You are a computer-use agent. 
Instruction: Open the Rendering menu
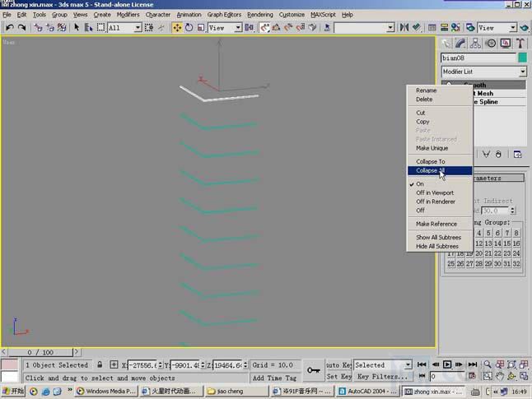(x=260, y=15)
